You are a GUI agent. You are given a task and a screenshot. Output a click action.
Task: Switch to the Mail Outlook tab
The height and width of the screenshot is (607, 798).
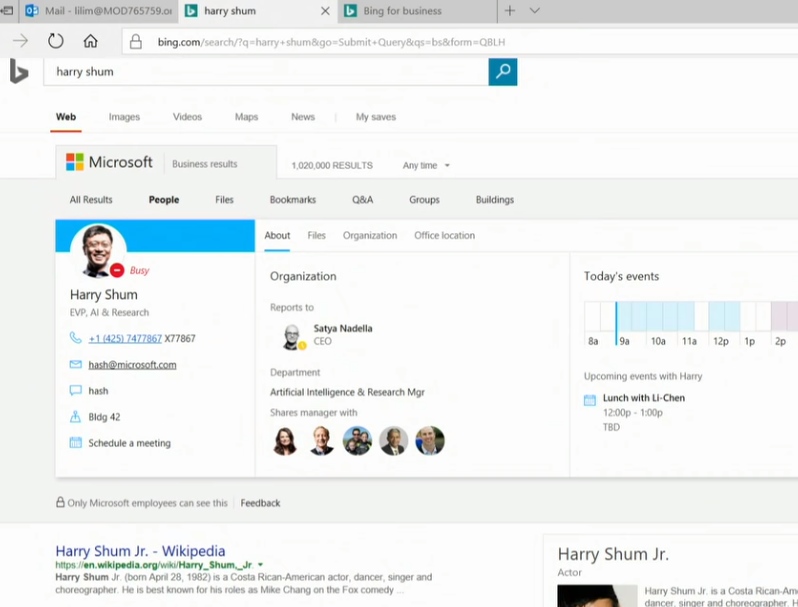(99, 11)
